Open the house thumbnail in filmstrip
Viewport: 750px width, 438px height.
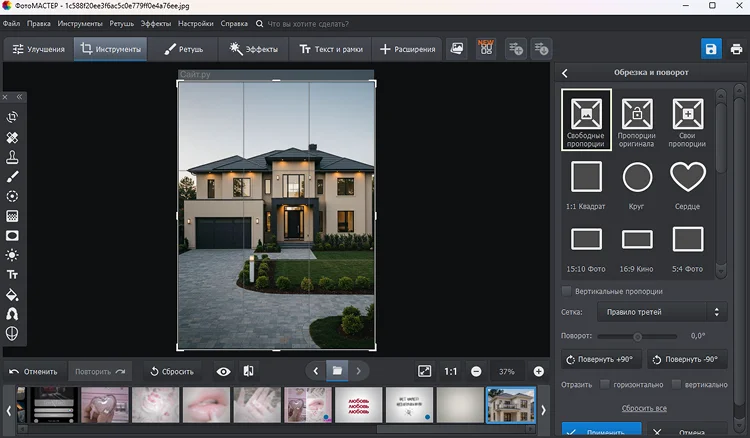point(511,405)
